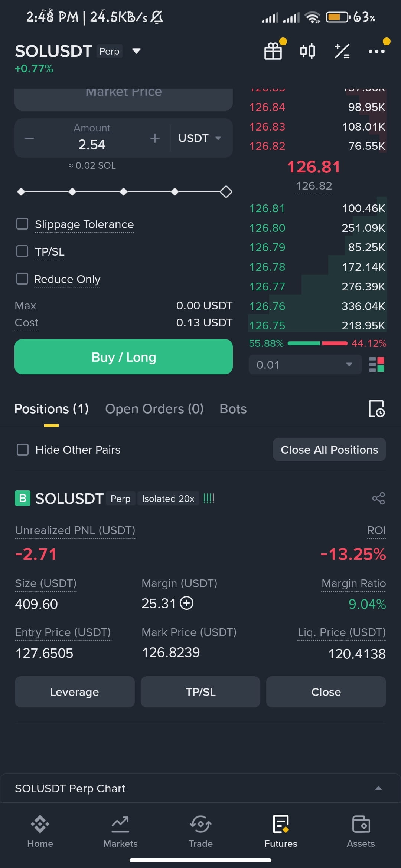Screen dimensions: 401x868
Task: Open the futures calculator icon
Action: [x=342, y=51]
